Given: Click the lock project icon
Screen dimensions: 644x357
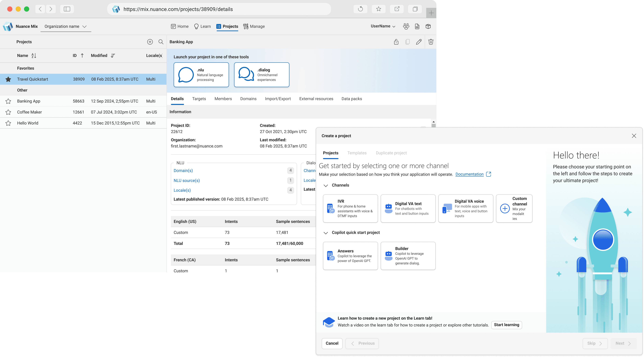Looking at the screenshot, I should pyautogui.click(x=396, y=42).
